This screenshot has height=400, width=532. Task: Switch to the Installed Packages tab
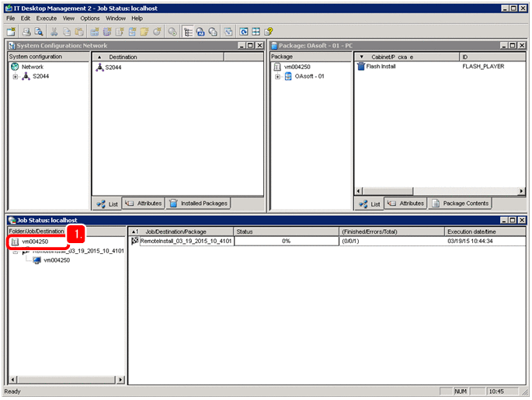[198, 203]
